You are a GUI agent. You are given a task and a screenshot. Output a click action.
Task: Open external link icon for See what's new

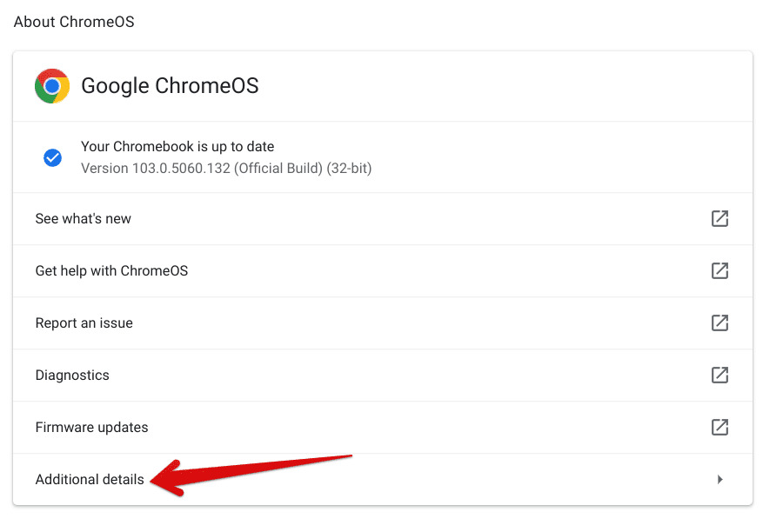pos(719,218)
